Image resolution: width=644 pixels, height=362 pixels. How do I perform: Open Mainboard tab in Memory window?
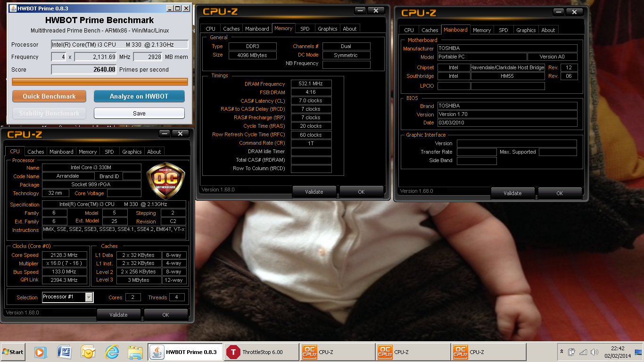pos(257,29)
